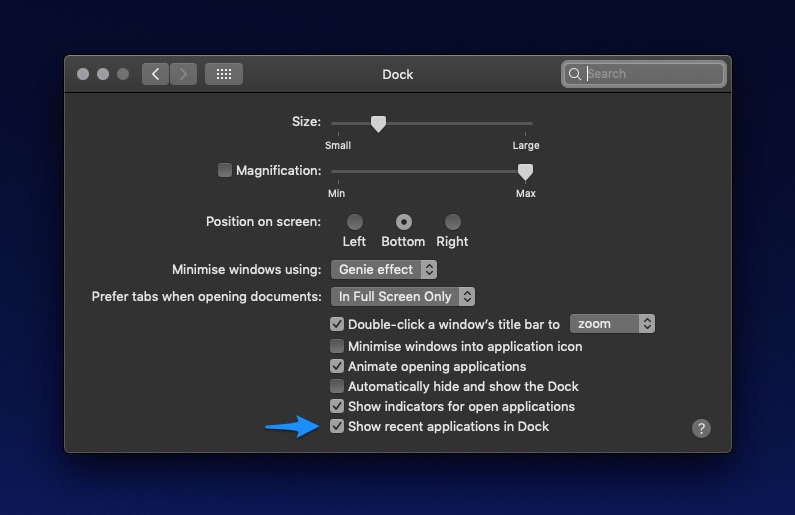Open the Genie effect dropdown
The height and width of the screenshot is (515, 795).
pos(384,270)
